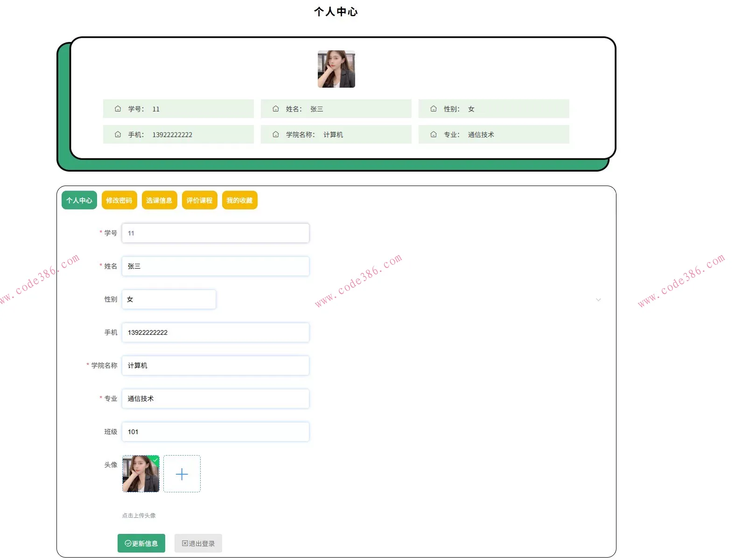Click the 退出登录 button

coord(198,543)
